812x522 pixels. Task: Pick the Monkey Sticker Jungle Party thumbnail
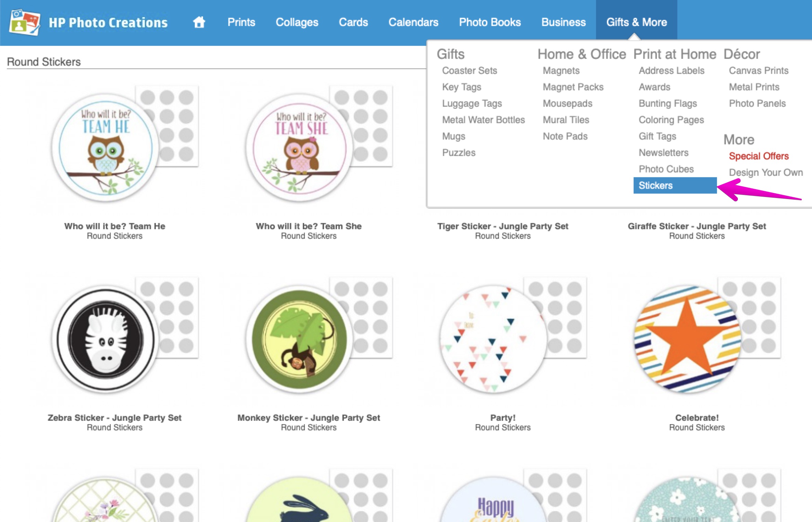tap(300, 339)
